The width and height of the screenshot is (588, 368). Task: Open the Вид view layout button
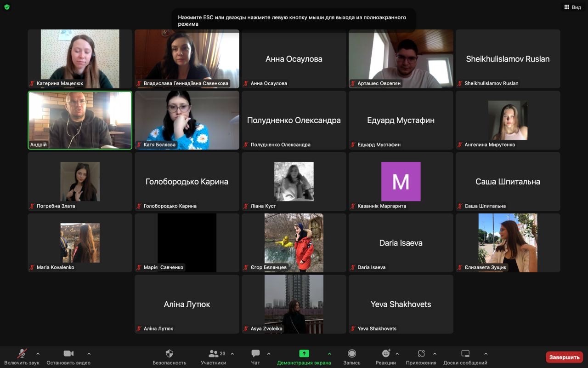[572, 7]
